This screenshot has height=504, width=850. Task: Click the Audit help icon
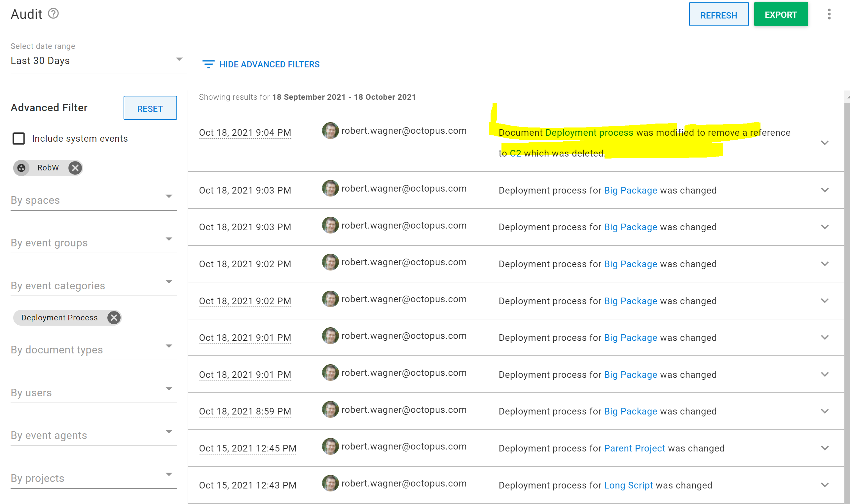point(53,14)
